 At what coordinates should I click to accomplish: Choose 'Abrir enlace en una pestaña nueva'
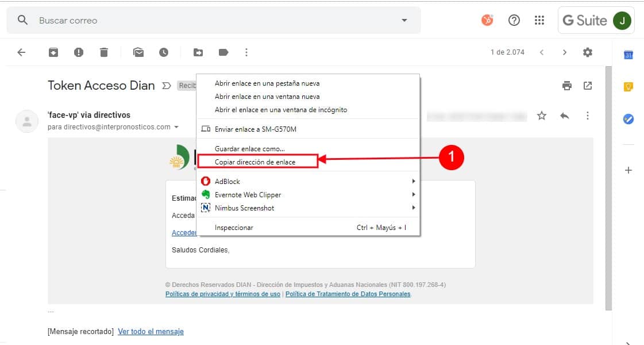(x=267, y=83)
